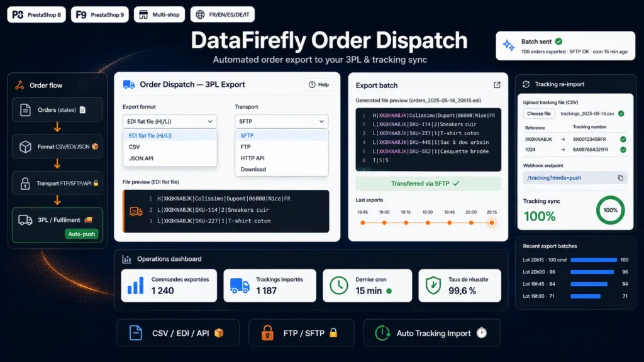Click the clock icon in Dernier cron
Viewport: 644px width, 362px height.
pyautogui.click(x=339, y=286)
